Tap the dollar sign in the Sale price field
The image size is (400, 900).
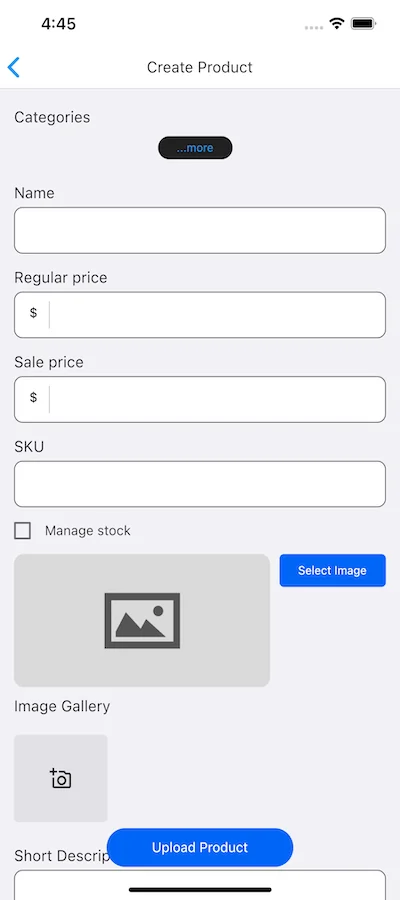[33, 397]
